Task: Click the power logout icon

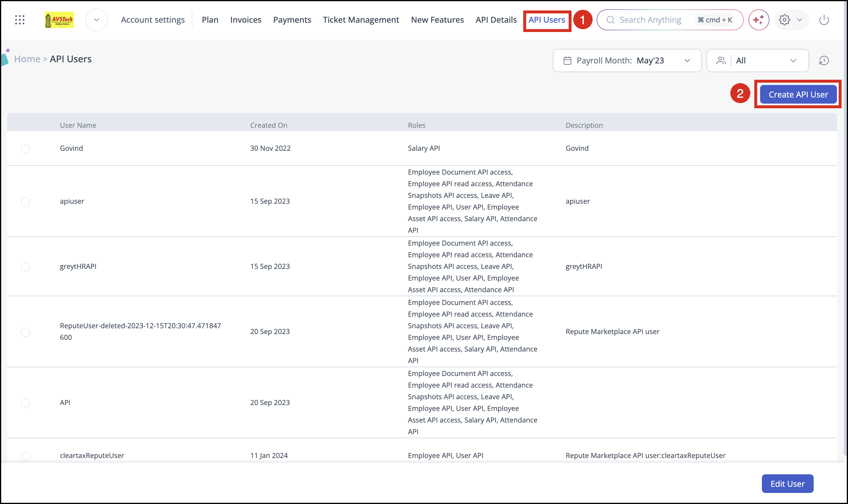Action: 824,20
